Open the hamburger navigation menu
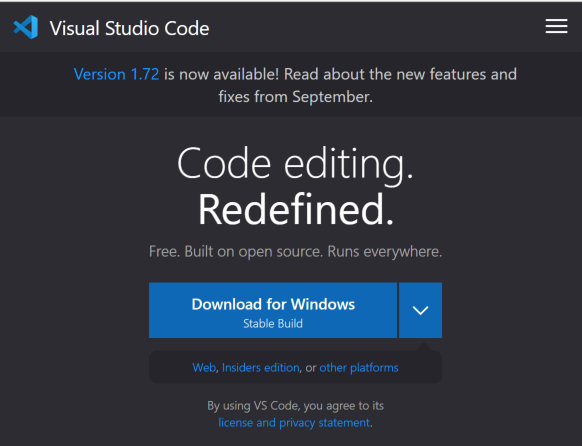This screenshot has width=582, height=446. pyautogui.click(x=556, y=26)
